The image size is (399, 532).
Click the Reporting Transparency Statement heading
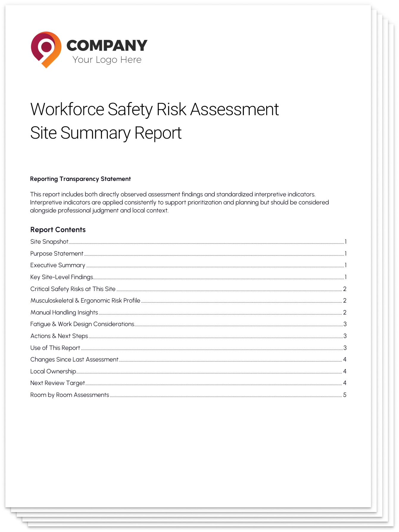[x=80, y=179]
